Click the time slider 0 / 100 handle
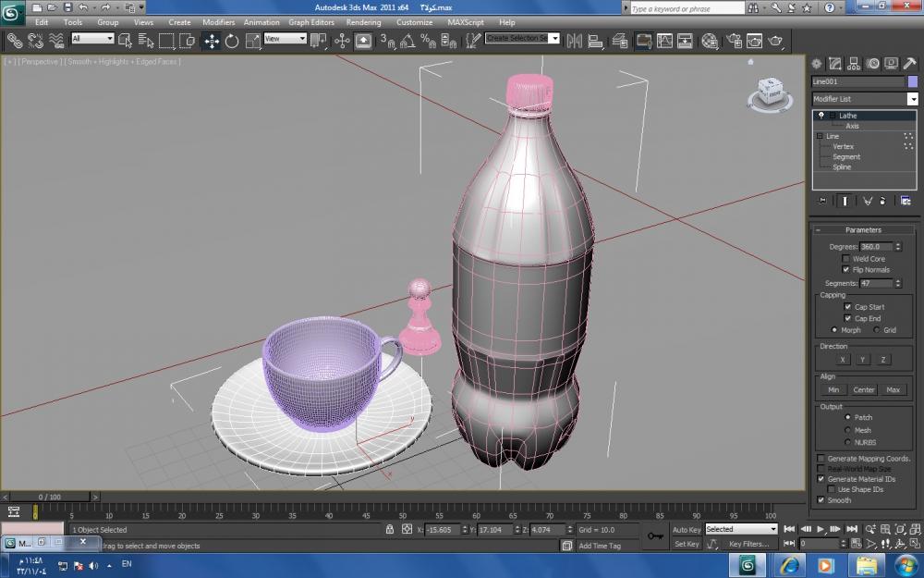The image size is (924, 578). tap(50, 497)
